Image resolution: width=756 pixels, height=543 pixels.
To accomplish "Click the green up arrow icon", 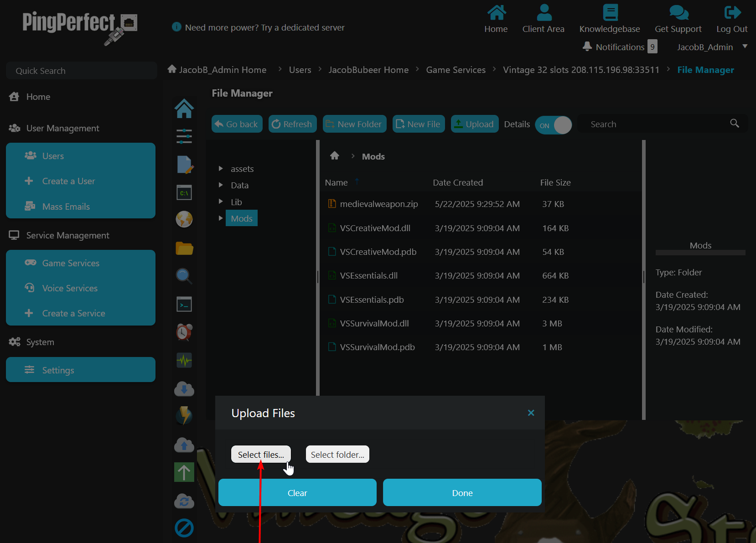I will (x=184, y=472).
